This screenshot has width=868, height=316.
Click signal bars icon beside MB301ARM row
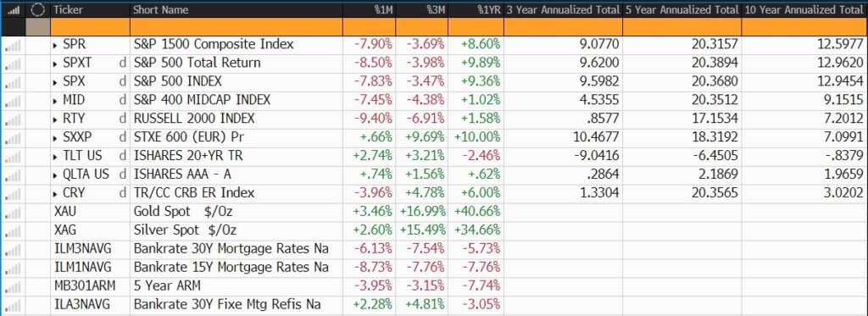click(14, 286)
